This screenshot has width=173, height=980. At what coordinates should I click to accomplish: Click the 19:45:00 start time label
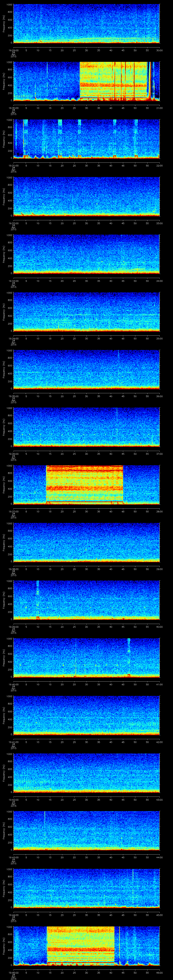pos(13,972)
